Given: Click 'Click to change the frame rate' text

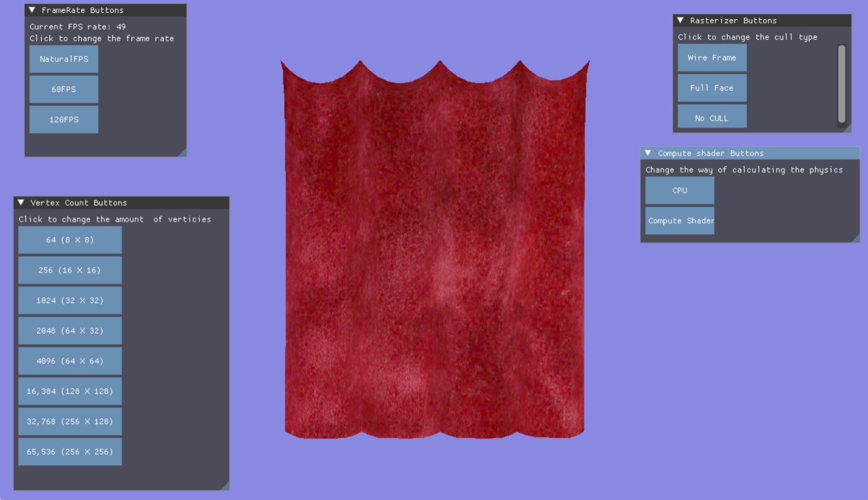Looking at the screenshot, I should pos(102,39).
